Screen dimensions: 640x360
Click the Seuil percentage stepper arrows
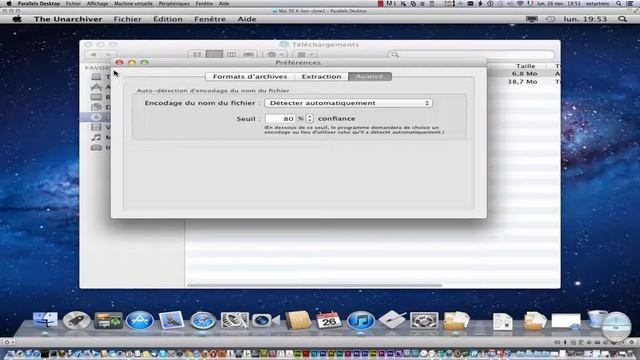tap(309, 118)
